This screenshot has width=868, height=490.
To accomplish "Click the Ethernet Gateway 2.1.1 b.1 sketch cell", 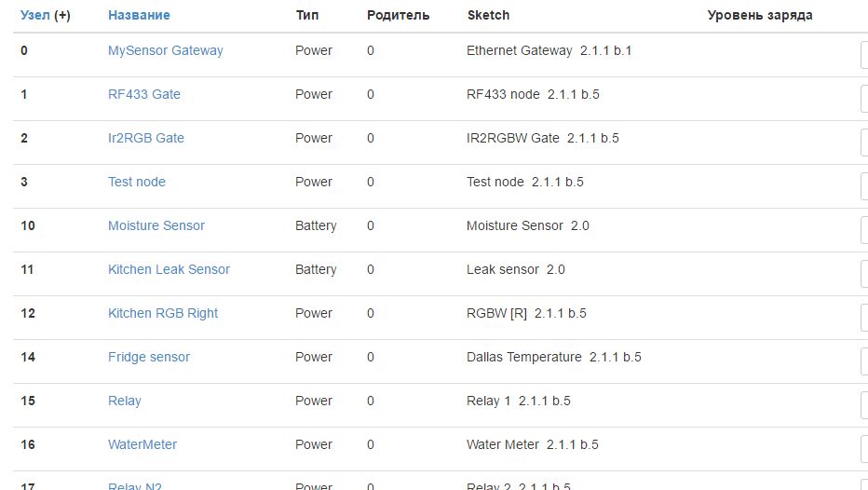I will tap(549, 50).
